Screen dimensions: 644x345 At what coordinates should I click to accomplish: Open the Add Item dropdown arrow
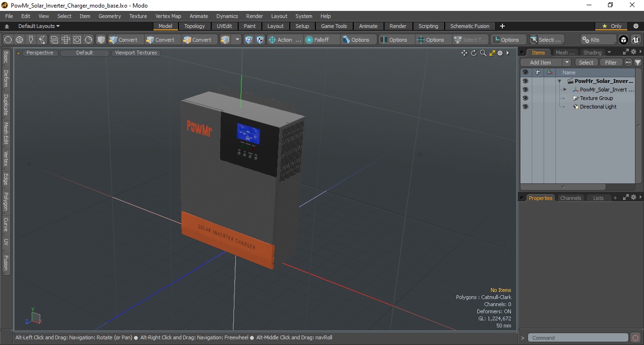pos(567,63)
